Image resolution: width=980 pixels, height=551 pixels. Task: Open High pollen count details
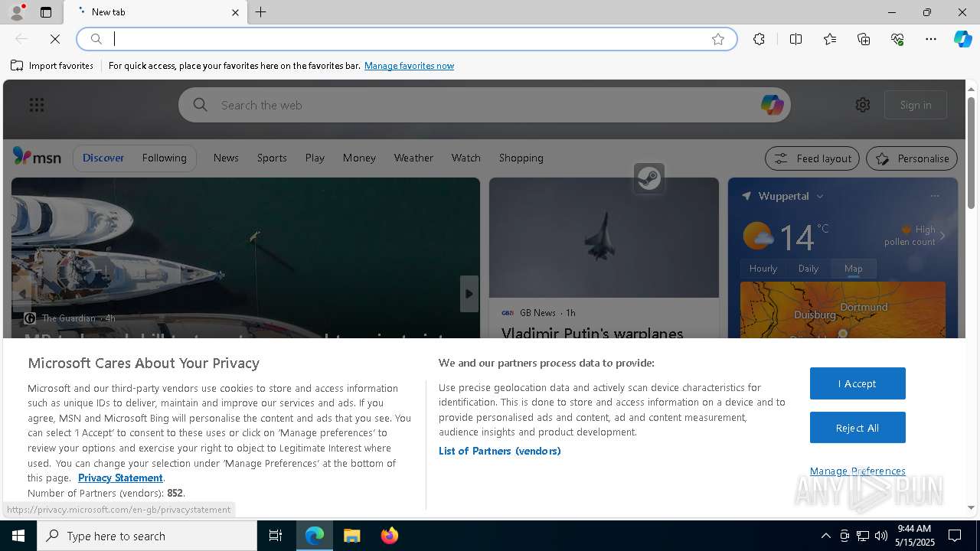[916, 236]
